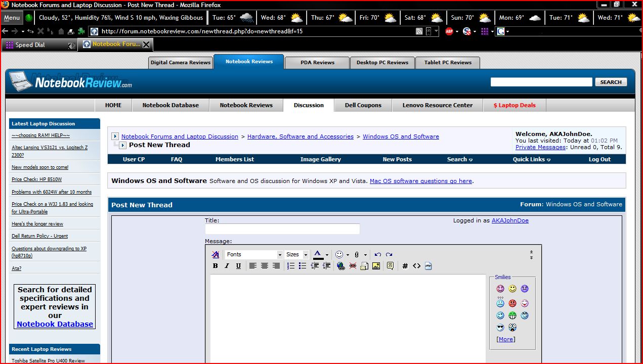Expand Quick Links menu in forum navbar

[531, 159]
